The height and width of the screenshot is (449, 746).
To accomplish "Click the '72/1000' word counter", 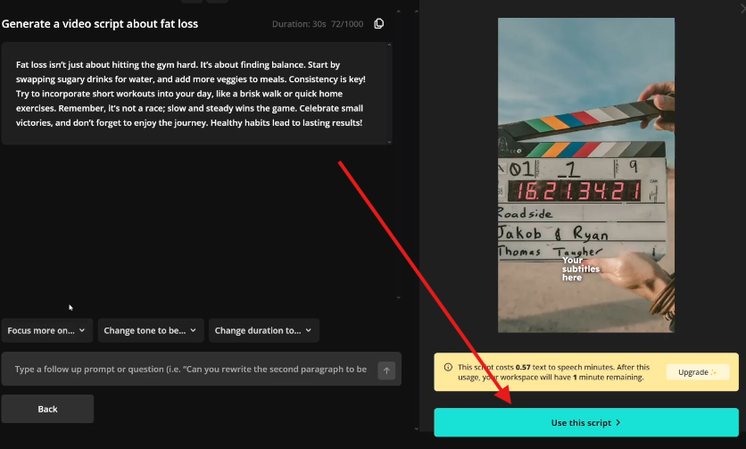I will pyautogui.click(x=347, y=24).
